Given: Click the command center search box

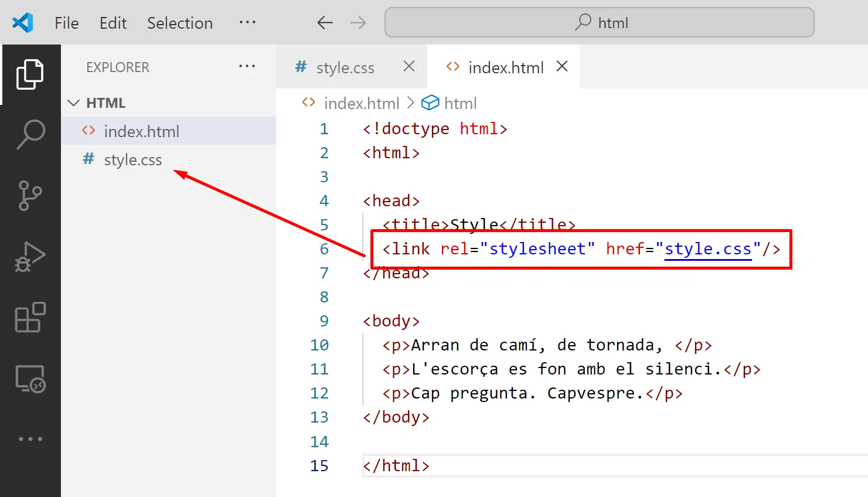Looking at the screenshot, I should 599,23.
